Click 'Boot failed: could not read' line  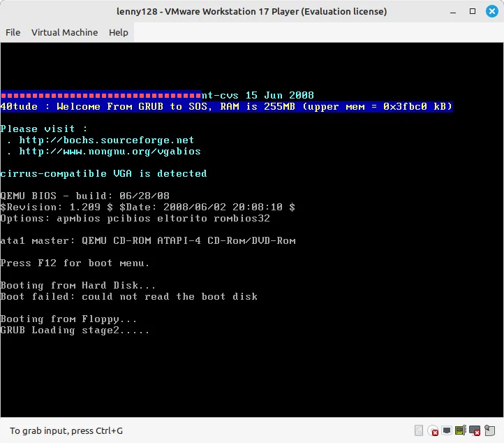[129, 297]
